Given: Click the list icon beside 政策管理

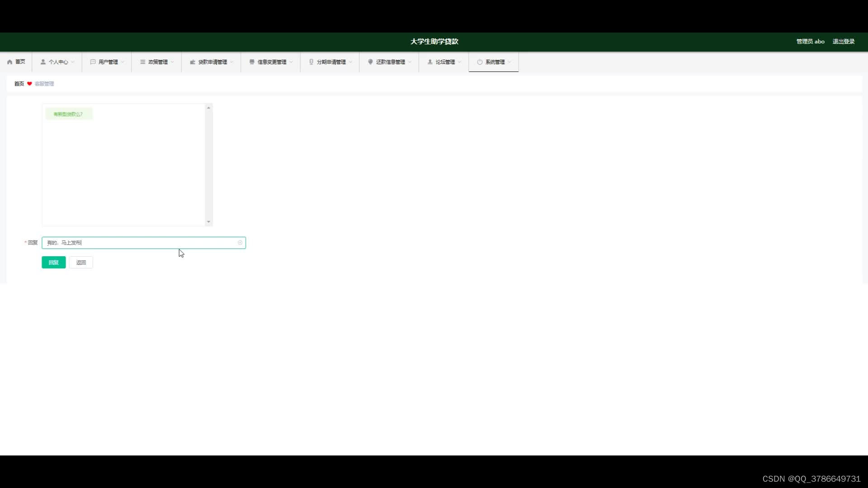Looking at the screenshot, I should click(x=142, y=62).
